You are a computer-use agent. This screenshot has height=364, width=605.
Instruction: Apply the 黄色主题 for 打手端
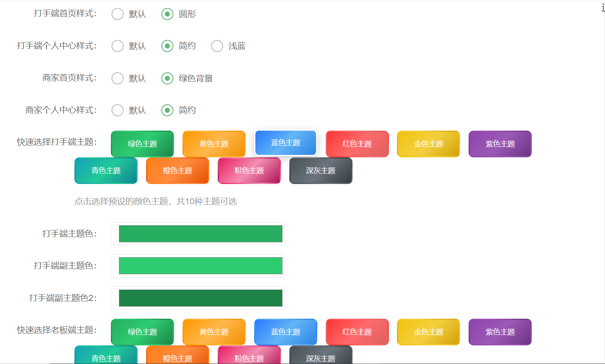[214, 144]
